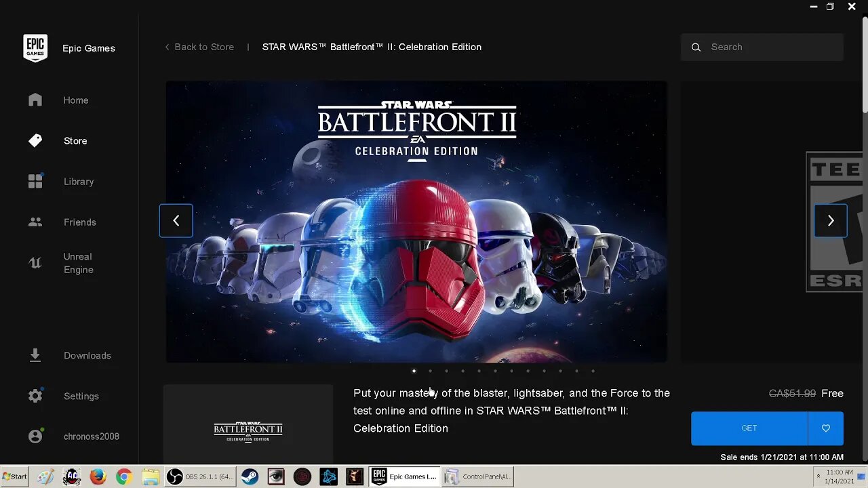Image resolution: width=868 pixels, height=488 pixels.
Task: Show the next carousel image
Action: (x=831, y=221)
